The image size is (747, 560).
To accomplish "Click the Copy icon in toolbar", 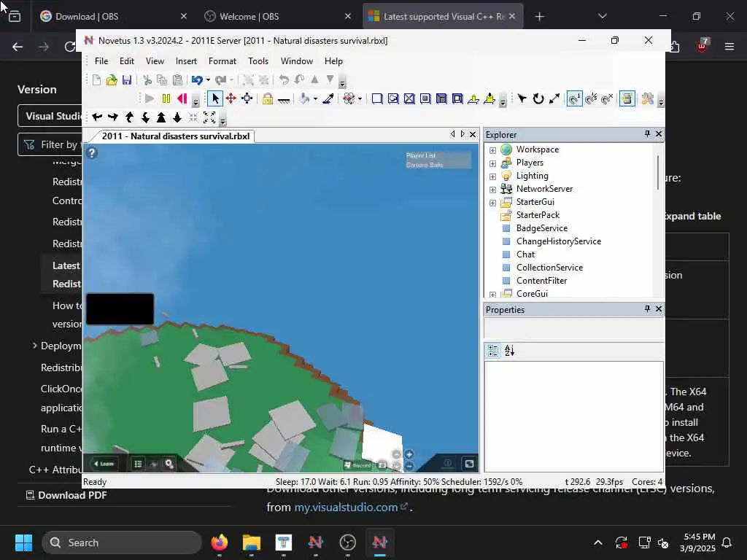I will tap(162, 80).
